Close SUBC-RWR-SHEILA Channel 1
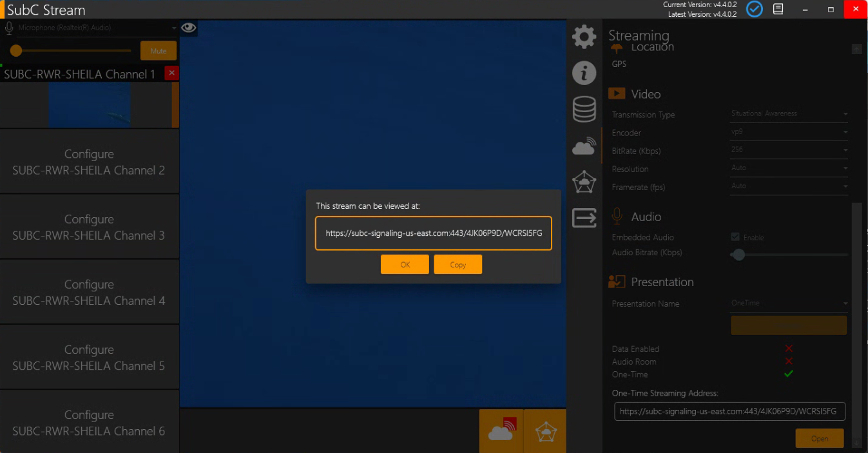 click(171, 73)
